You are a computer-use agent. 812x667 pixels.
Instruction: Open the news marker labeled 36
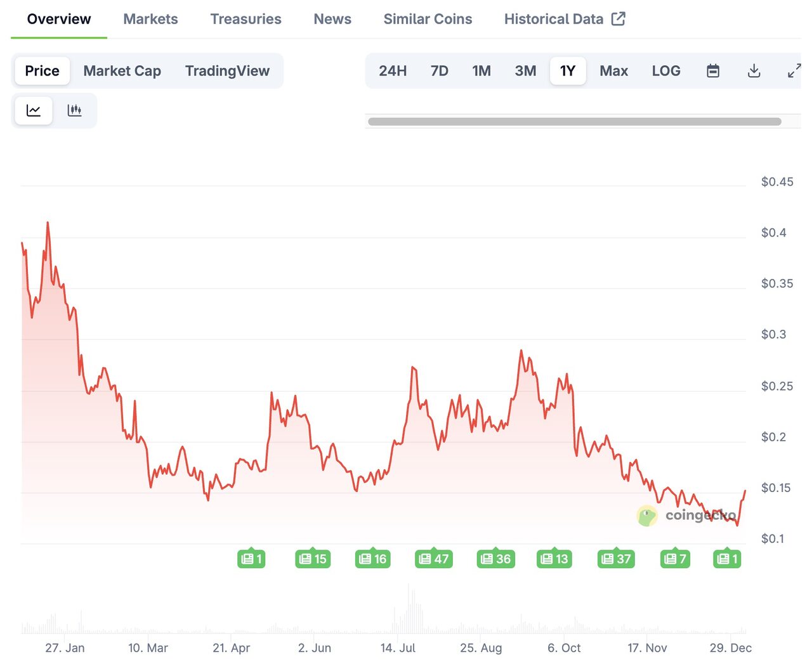(x=495, y=559)
